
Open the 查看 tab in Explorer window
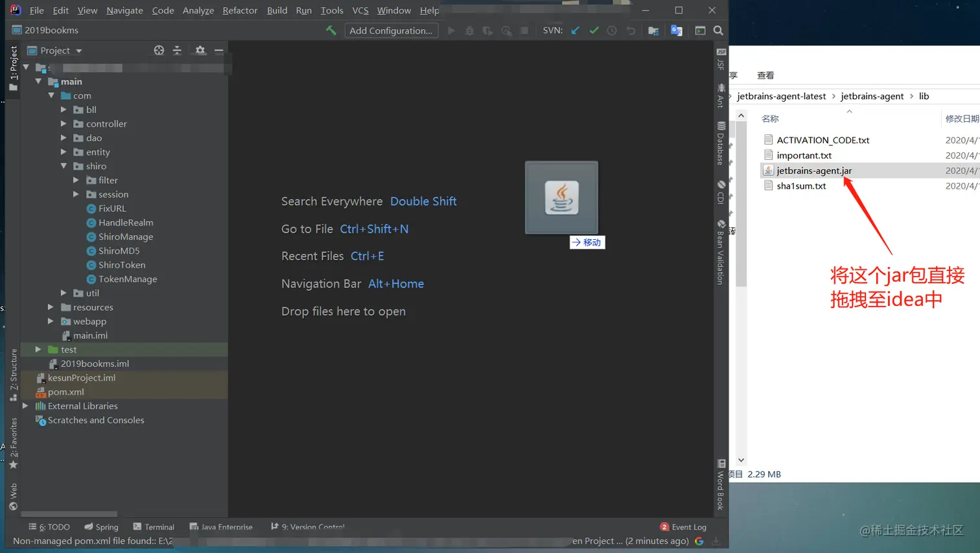click(x=765, y=75)
